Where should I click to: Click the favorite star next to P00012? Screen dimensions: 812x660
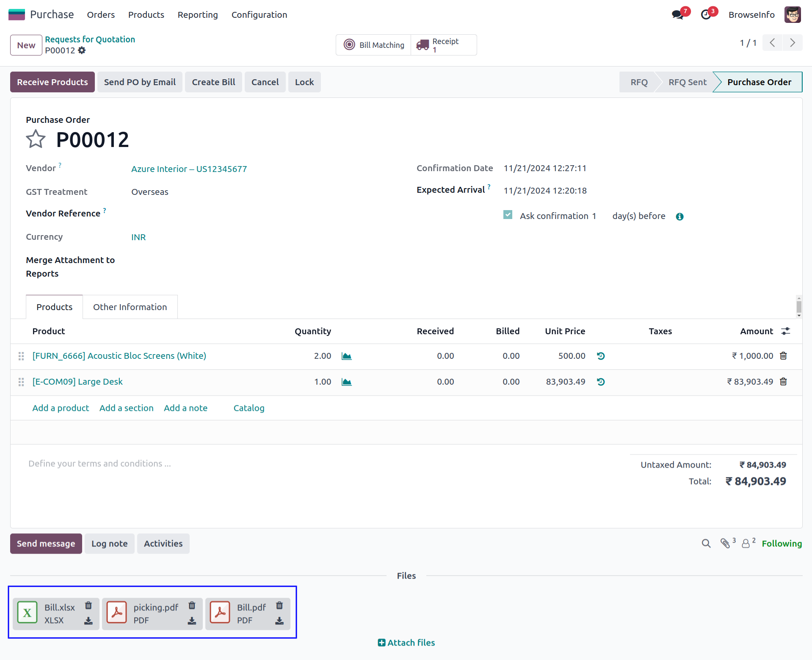[x=36, y=139]
